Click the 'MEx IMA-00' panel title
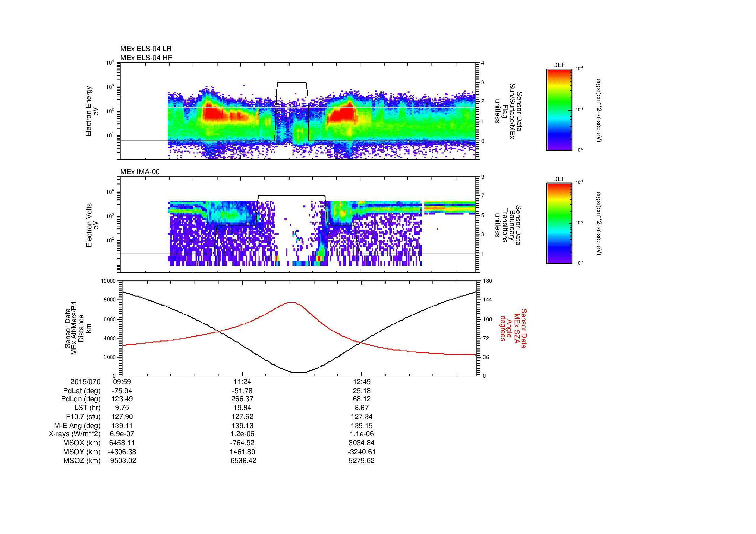 coord(140,172)
